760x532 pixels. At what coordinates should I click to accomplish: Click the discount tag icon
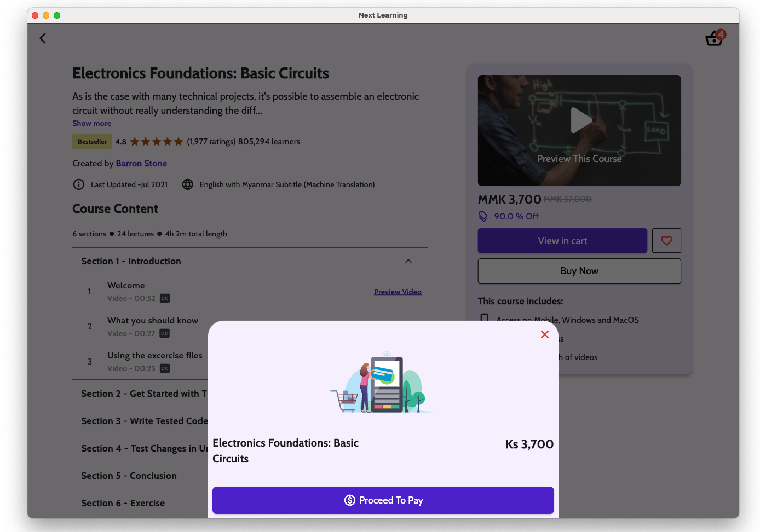pos(483,216)
